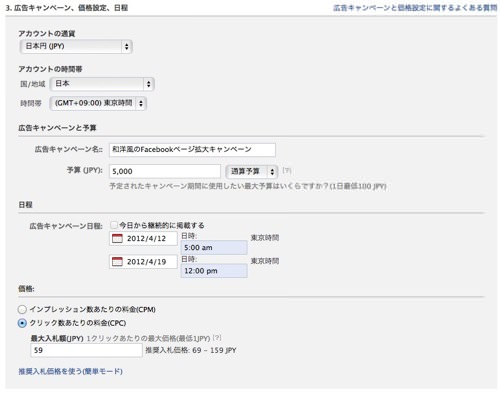This screenshot has width=500, height=393.
Task: Click the end time field 12:00 pm
Action: (214, 271)
